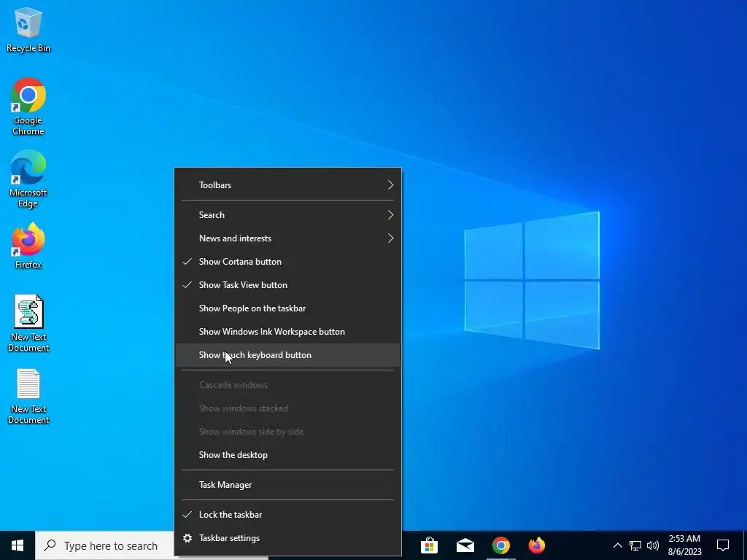Uncheck Show Cortana button

point(287,262)
